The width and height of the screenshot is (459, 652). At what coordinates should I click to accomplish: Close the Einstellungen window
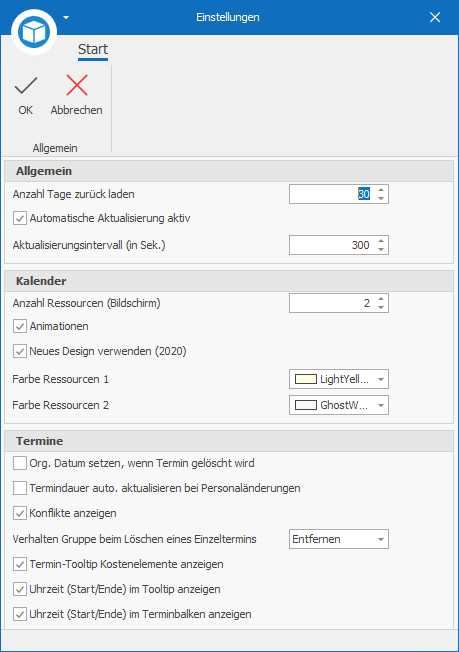click(x=435, y=17)
